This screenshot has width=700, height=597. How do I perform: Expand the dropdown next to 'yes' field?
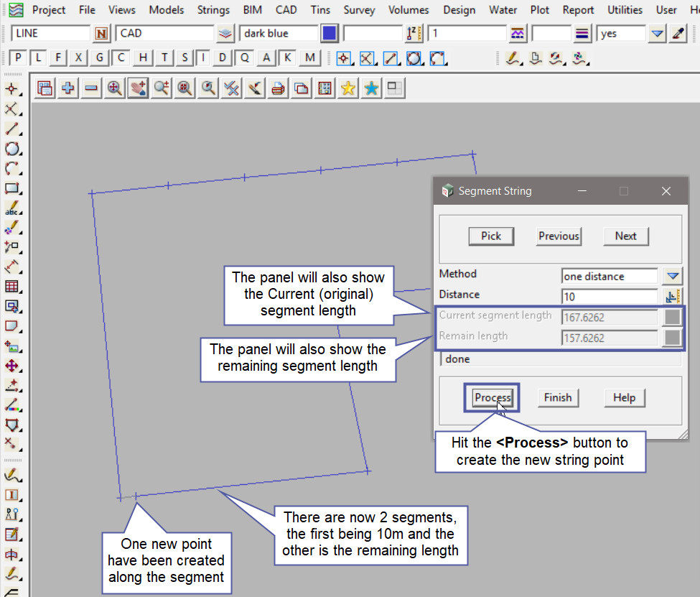(x=657, y=34)
